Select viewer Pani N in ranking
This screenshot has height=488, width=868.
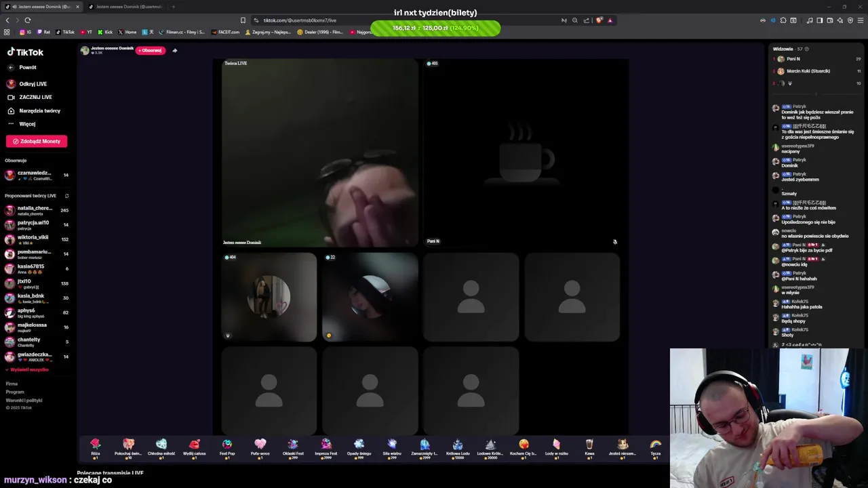click(x=817, y=59)
